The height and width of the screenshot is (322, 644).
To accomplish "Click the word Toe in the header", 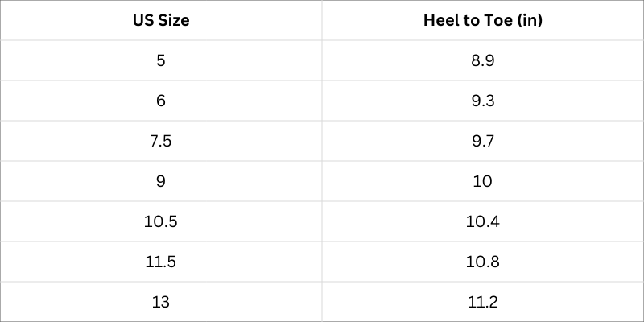I will (x=499, y=20).
